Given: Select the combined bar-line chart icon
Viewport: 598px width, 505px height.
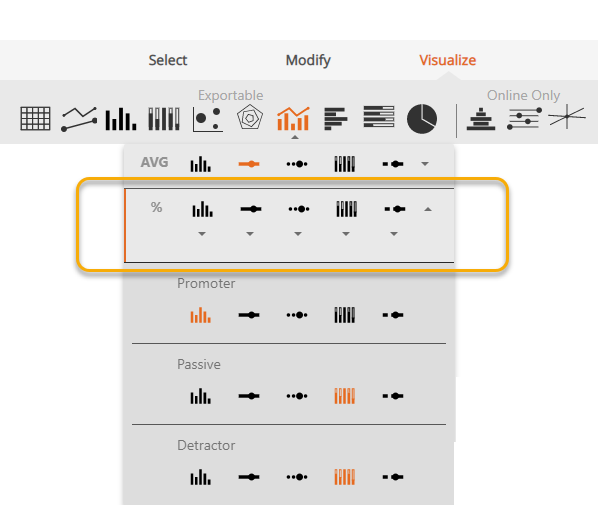Looking at the screenshot, I should coord(293,119).
